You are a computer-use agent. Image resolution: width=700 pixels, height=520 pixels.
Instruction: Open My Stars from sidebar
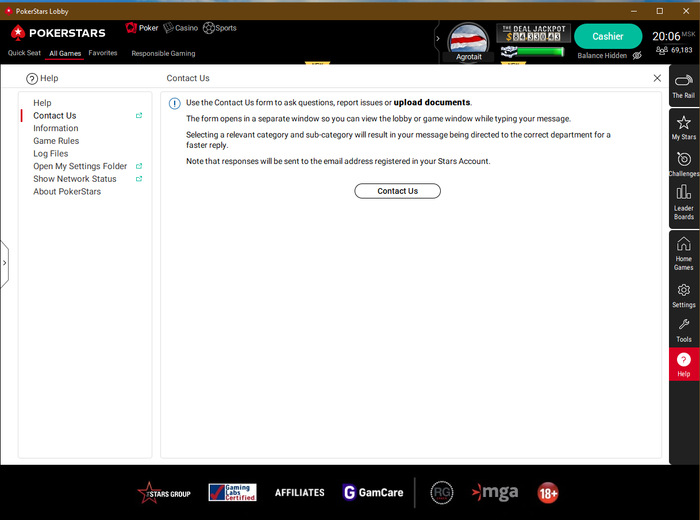coord(683,128)
